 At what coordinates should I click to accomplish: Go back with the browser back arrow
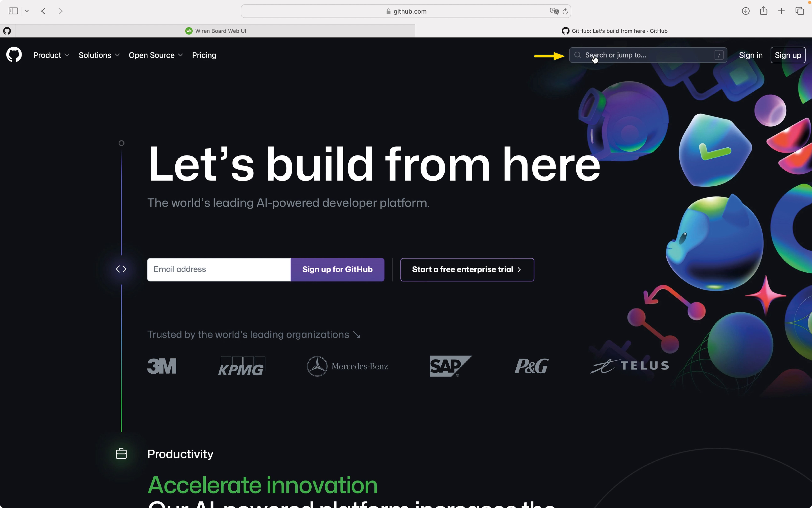pos(43,11)
